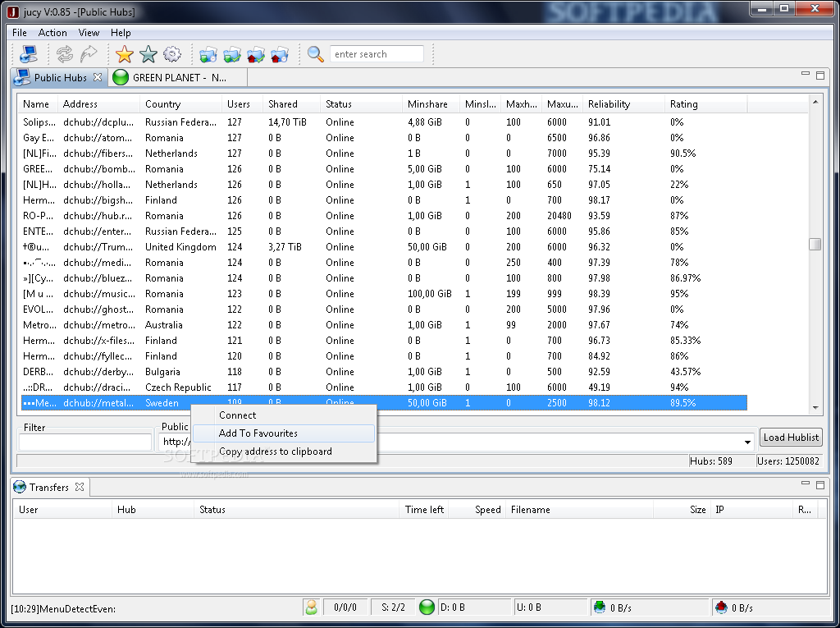
Task: Click the jucy application icon in title bar
Action: [x=13, y=11]
